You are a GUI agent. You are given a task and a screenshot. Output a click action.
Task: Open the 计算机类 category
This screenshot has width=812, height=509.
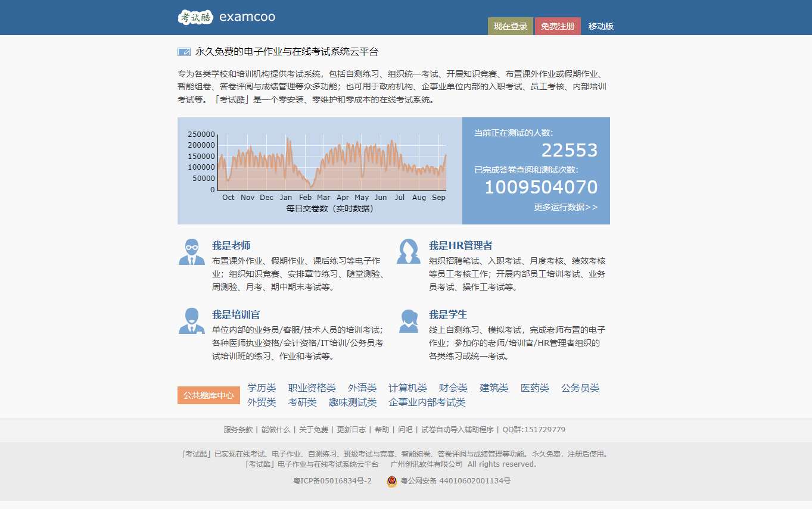(407, 388)
